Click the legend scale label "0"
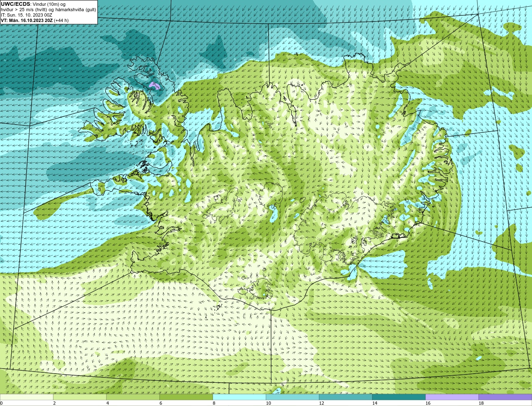The image size is (532, 406). tap(1, 403)
